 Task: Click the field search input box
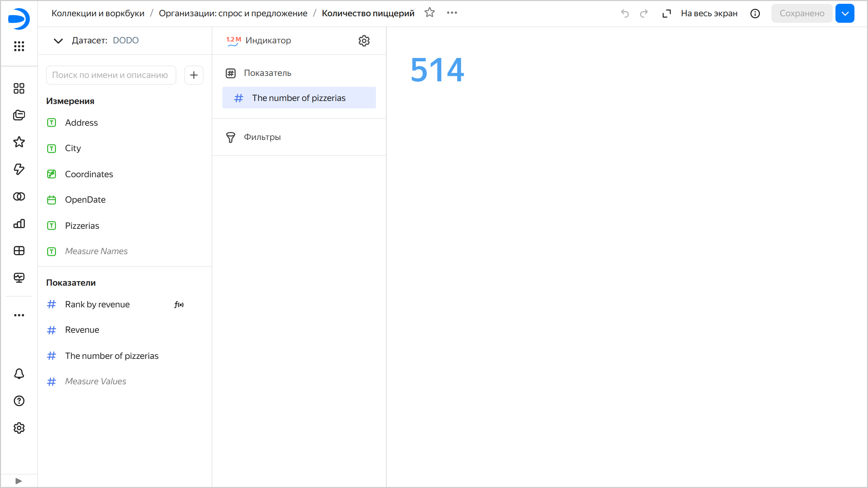point(111,75)
